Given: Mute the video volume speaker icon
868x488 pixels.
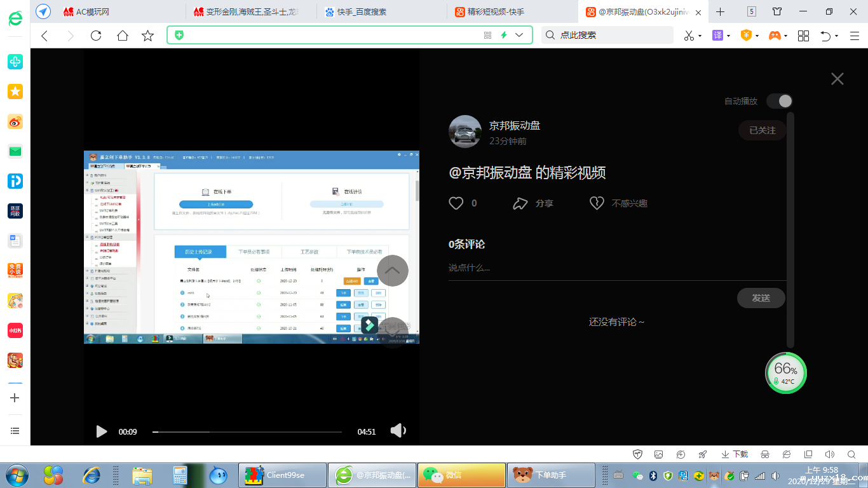Looking at the screenshot, I should tap(398, 431).
